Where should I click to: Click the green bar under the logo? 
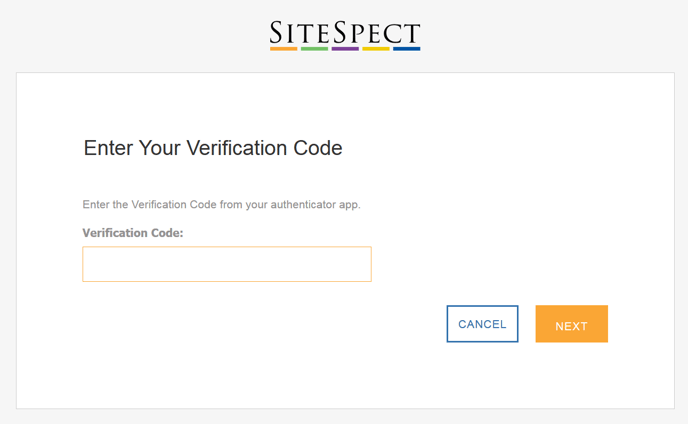click(x=314, y=48)
